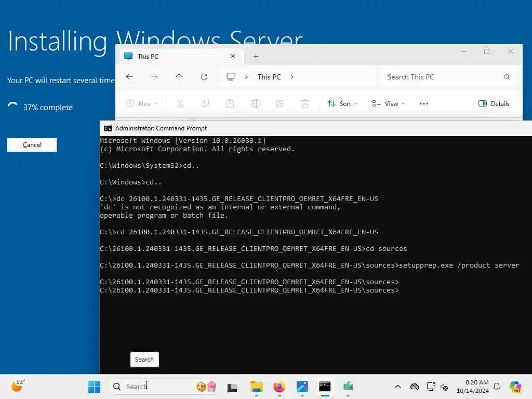Image resolution: width=532 pixels, height=399 pixels.
Task: Click the Delete trash icon
Action: pos(305,103)
